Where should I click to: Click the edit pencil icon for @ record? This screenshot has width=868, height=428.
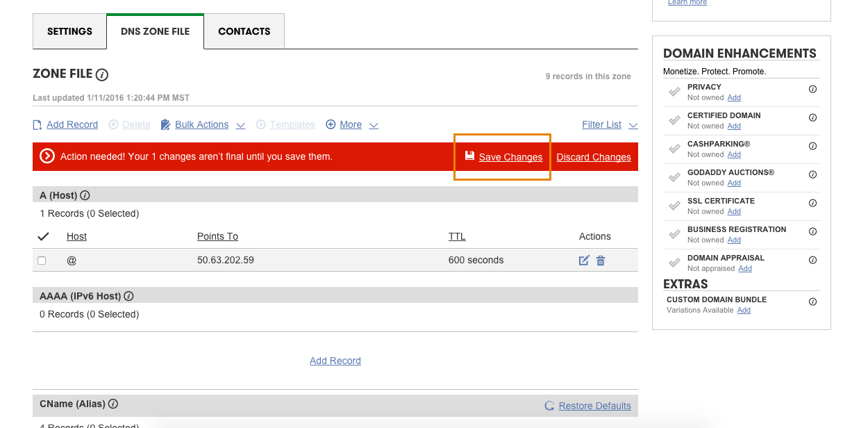click(584, 261)
